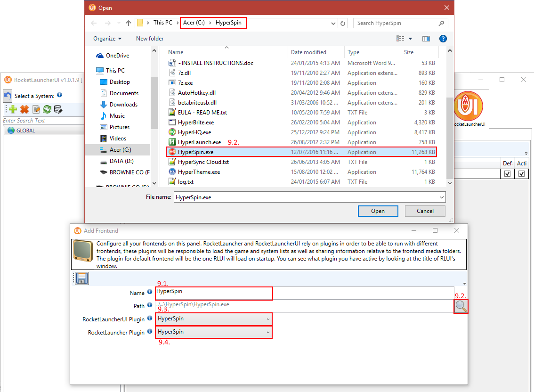Viewport: 534px width, 392px height.
Task: Click the info icon beside Select a System
Action: pos(60,95)
